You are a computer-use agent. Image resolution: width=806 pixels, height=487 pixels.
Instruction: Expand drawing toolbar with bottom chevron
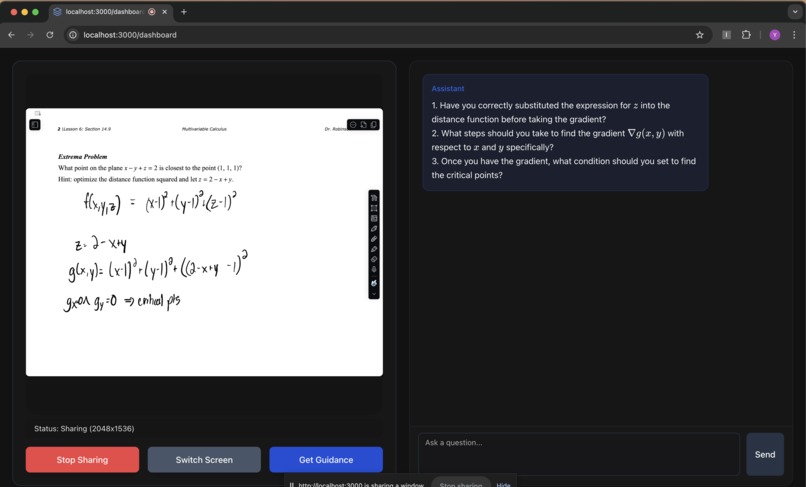click(374, 294)
